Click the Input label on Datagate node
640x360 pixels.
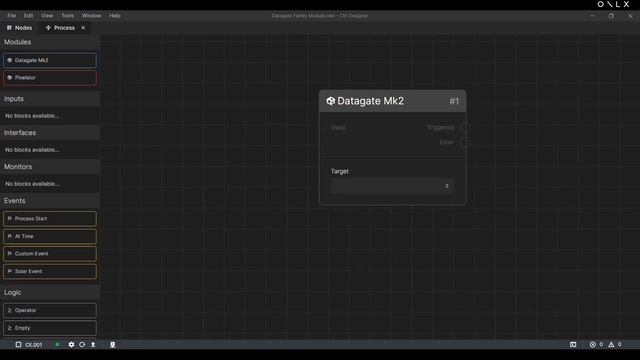[338, 127]
